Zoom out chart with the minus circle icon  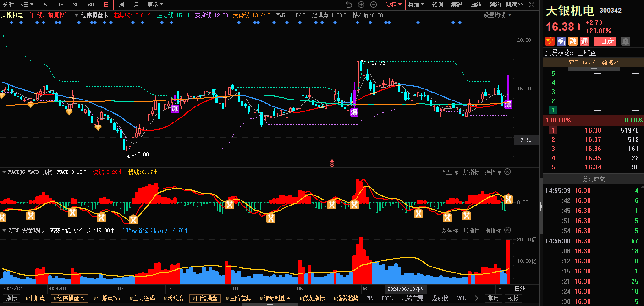coord(374,5)
